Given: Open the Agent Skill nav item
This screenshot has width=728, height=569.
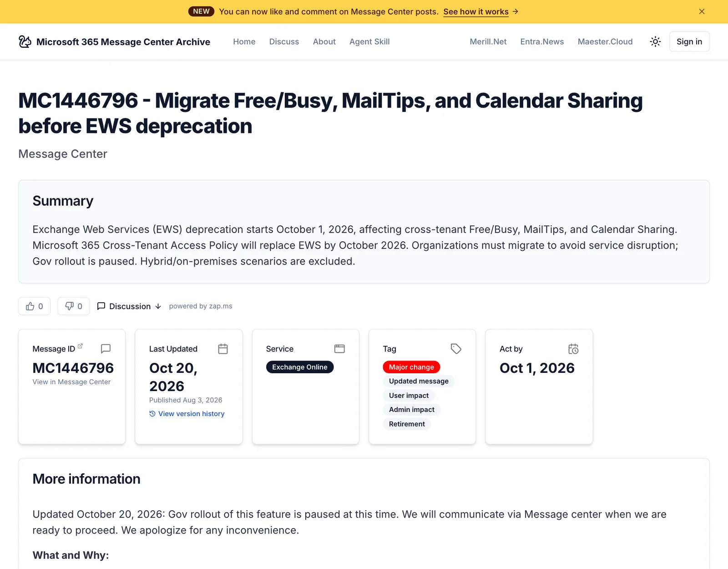Looking at the screenshot, I should [x=369, y=41].
